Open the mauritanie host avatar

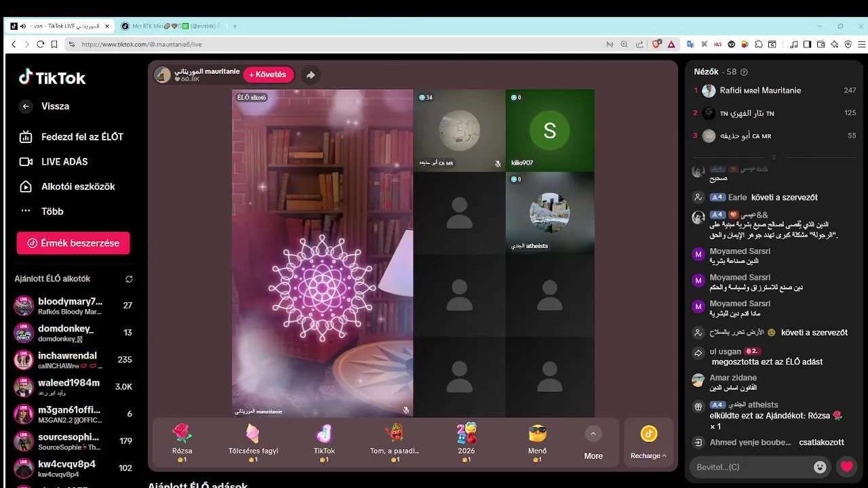coord(163,75)
